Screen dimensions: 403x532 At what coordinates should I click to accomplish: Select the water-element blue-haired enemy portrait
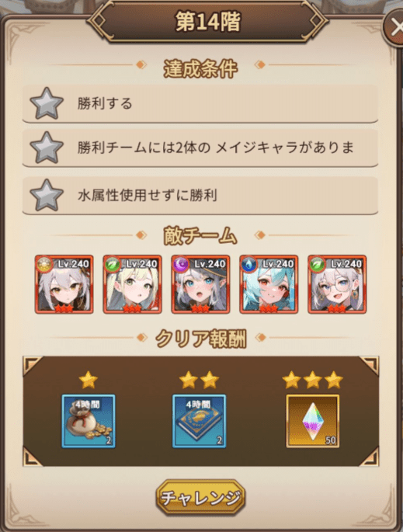(x=269, y=285)
